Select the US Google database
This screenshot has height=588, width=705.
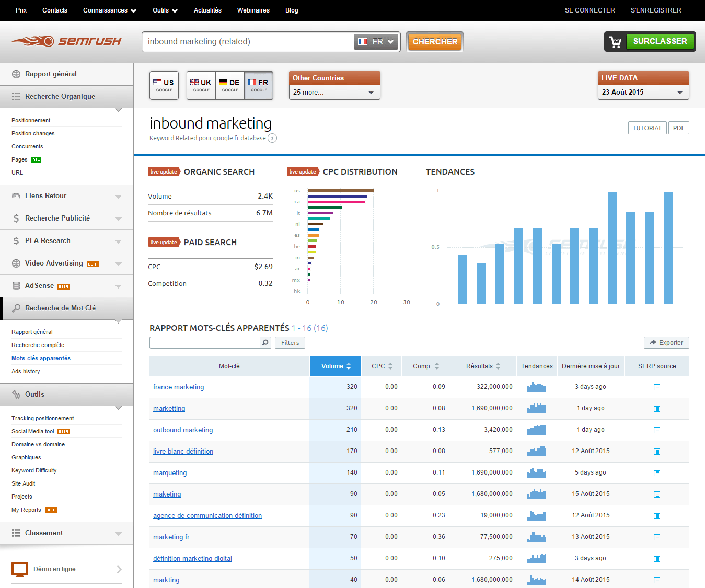(x=164, y=85)
